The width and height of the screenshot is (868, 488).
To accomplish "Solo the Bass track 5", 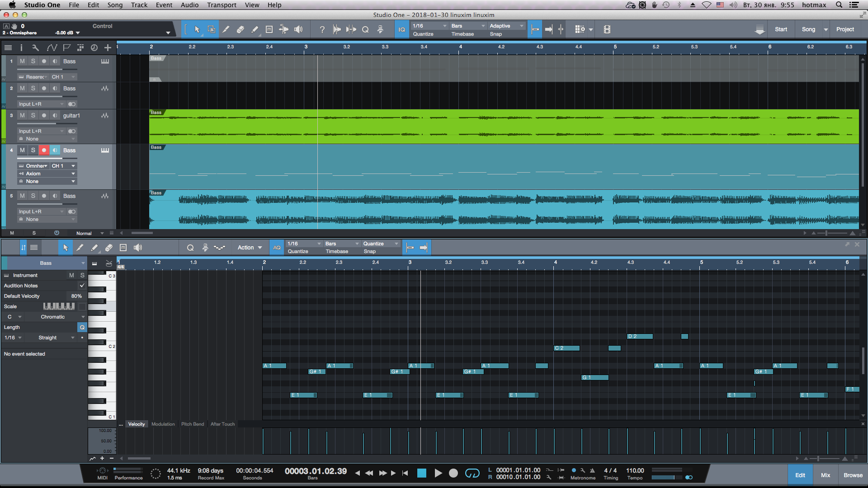I will (x=33, y=196).
